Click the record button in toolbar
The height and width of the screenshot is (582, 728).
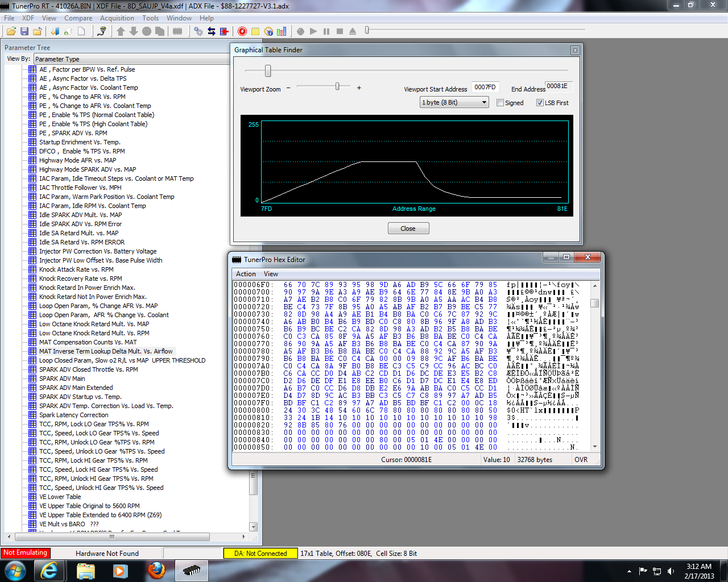coord(300,31)
